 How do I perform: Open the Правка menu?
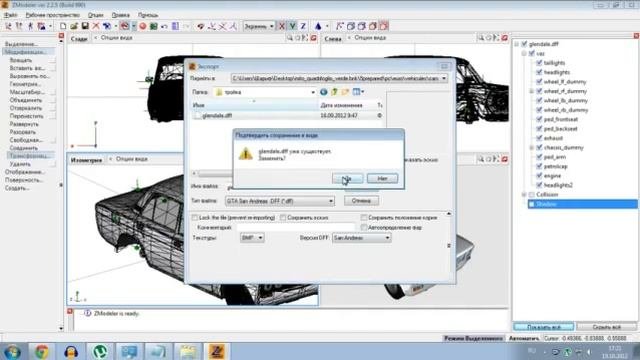[120, 15]
